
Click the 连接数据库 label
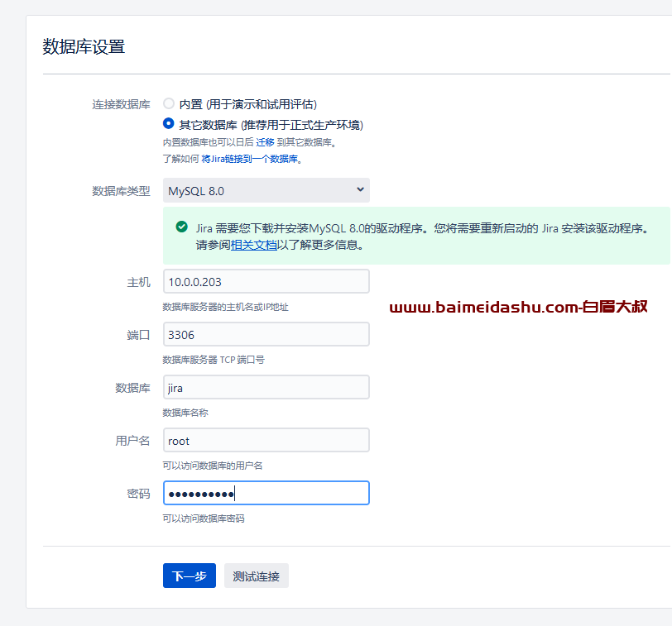click(122, 104)
